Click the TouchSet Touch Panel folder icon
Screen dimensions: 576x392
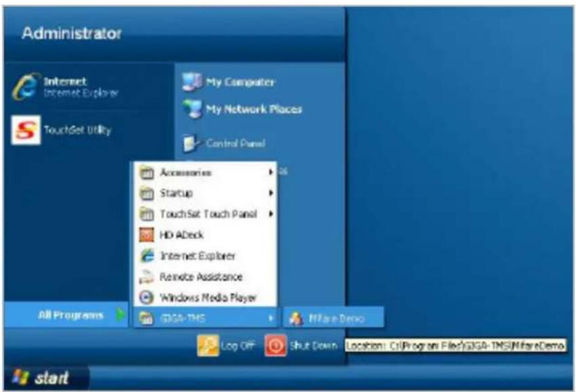[147, 214]
